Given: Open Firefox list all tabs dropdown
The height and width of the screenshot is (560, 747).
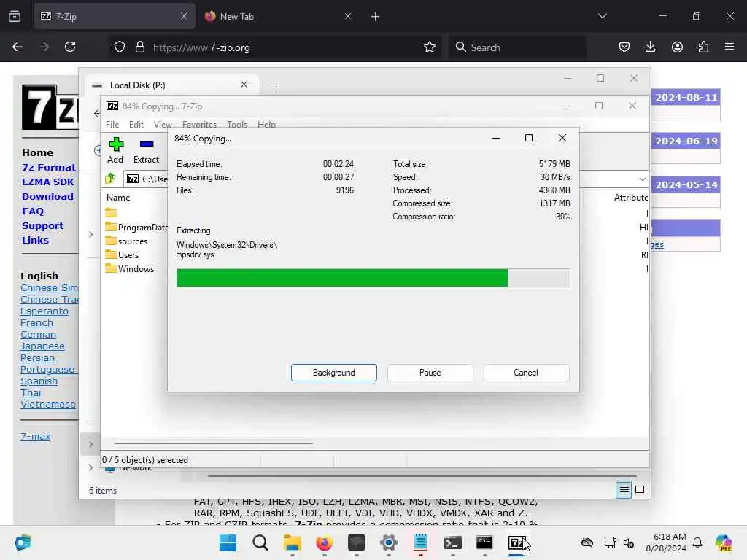Looking at the screenshot, I should 602,16.
